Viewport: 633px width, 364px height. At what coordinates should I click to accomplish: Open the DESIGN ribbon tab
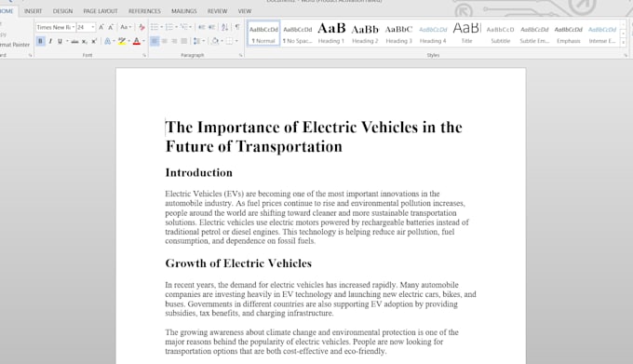[62, 11]
